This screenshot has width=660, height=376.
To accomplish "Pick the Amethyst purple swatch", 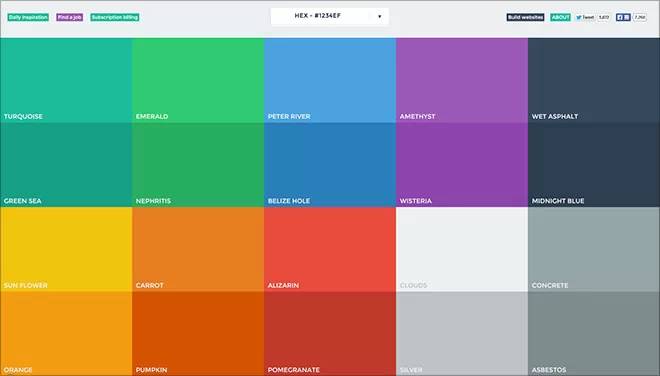I will [x=462, y=80].
